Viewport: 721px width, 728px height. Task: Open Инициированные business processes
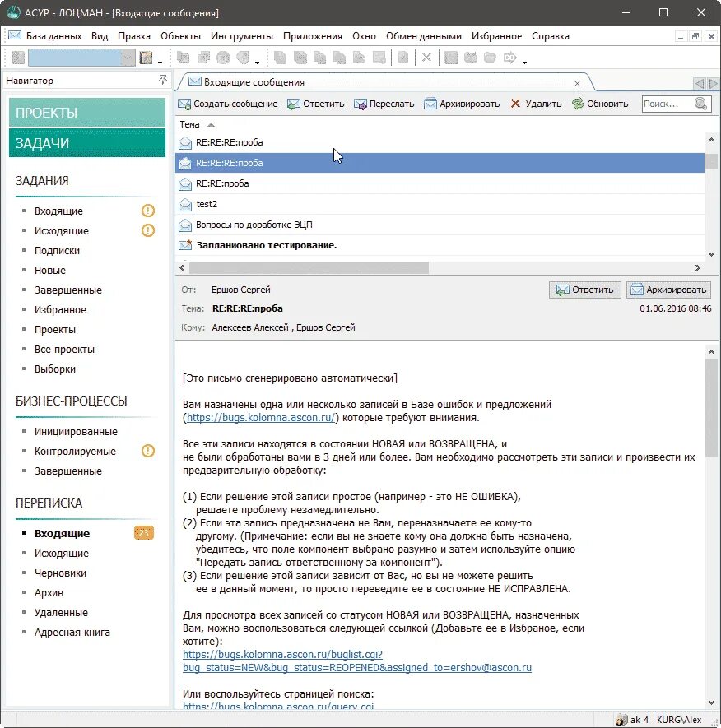[76, 431]
